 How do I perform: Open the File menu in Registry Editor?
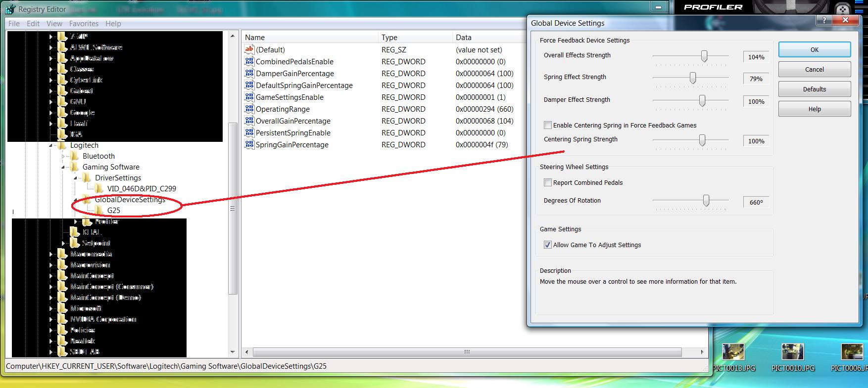click(14, 24)
